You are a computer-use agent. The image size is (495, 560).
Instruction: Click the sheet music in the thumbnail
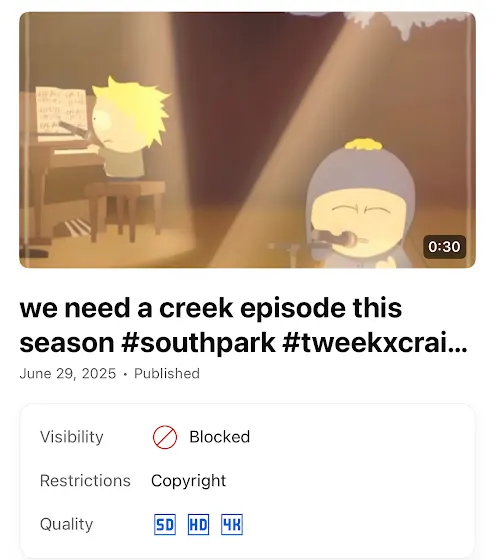(x=61, y=112)
